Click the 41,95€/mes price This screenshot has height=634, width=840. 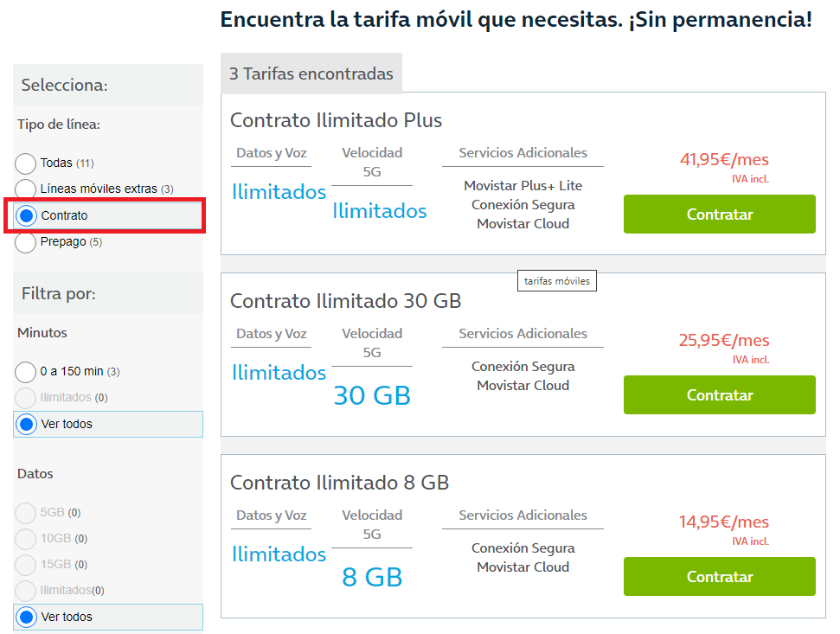(723, 160)
